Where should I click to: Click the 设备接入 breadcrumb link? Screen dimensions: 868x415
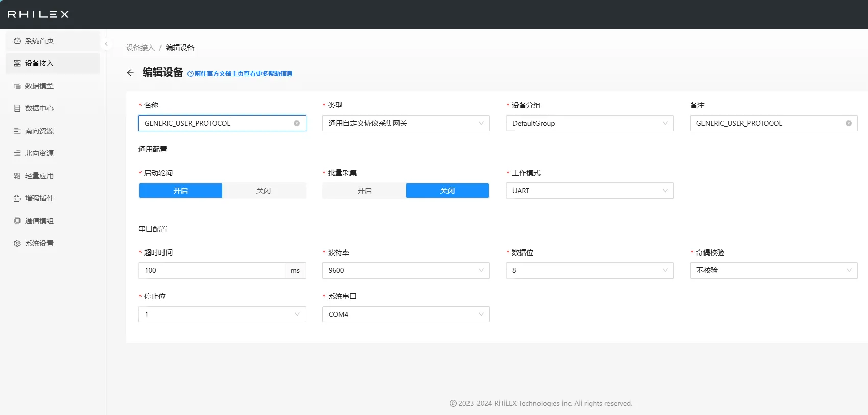[x=140, y=48]
